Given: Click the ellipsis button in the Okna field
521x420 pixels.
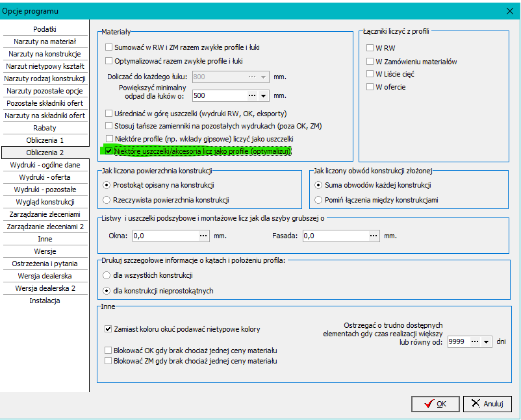Looking at the screenshot, I should tap(204, 236).
